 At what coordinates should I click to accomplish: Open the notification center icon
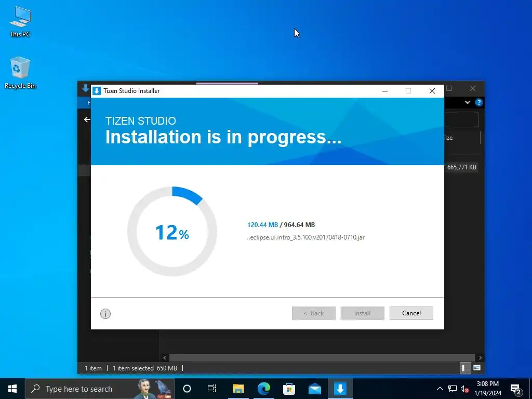[x=516, y=389]
